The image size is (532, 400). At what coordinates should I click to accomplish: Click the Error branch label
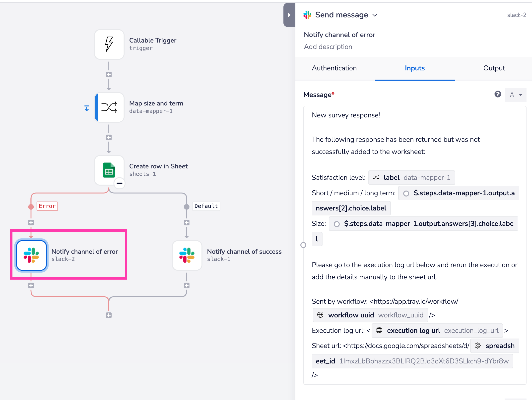47,206
